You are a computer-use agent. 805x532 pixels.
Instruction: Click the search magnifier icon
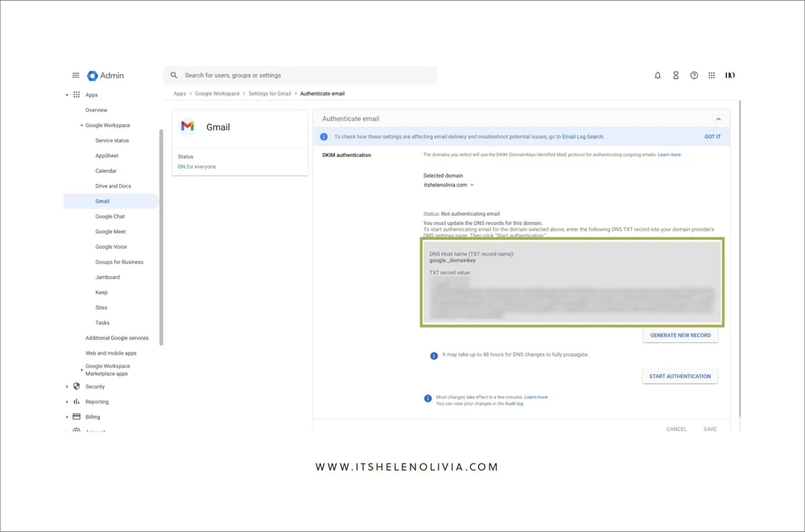point(174,75)
